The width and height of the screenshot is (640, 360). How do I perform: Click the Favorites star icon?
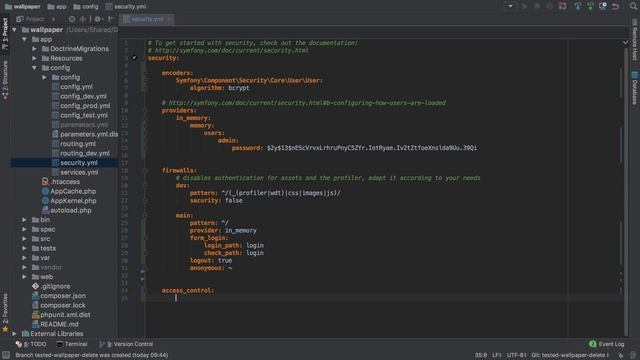pos(5,329)
